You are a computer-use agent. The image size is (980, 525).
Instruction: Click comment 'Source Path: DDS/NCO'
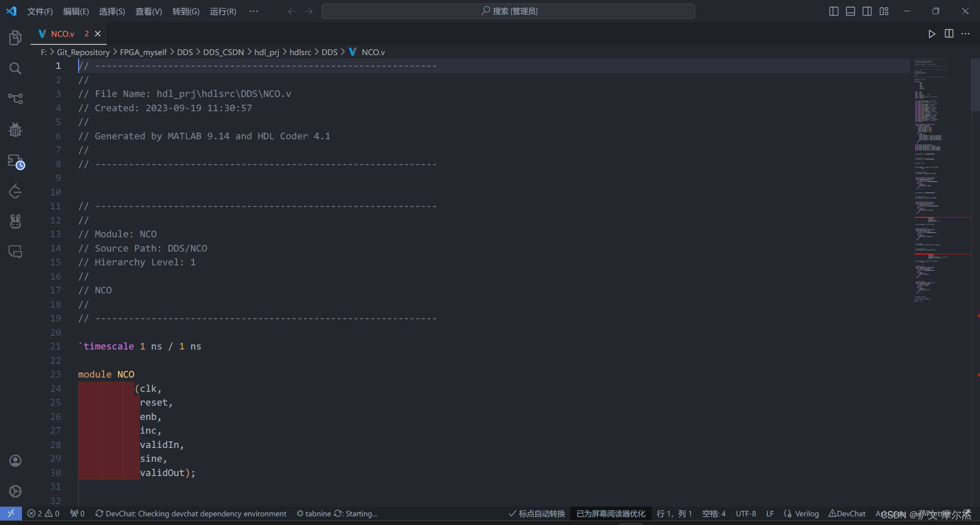(151, 248)
